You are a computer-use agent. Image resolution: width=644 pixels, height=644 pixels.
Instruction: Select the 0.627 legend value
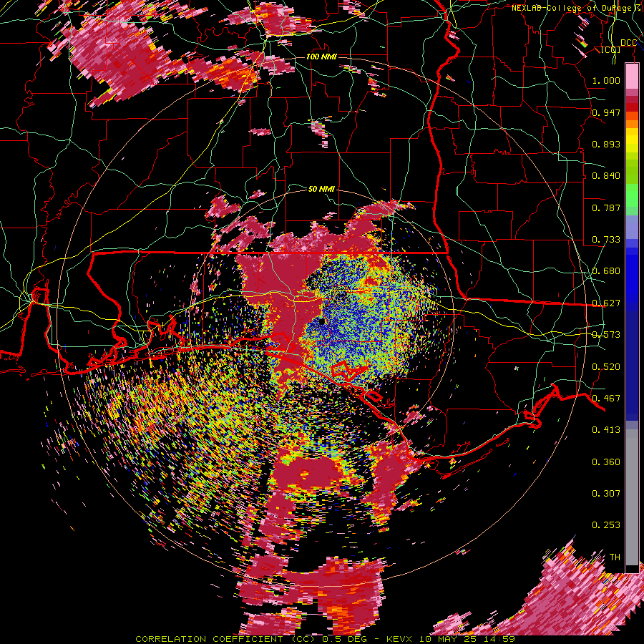tap(606, 303)
